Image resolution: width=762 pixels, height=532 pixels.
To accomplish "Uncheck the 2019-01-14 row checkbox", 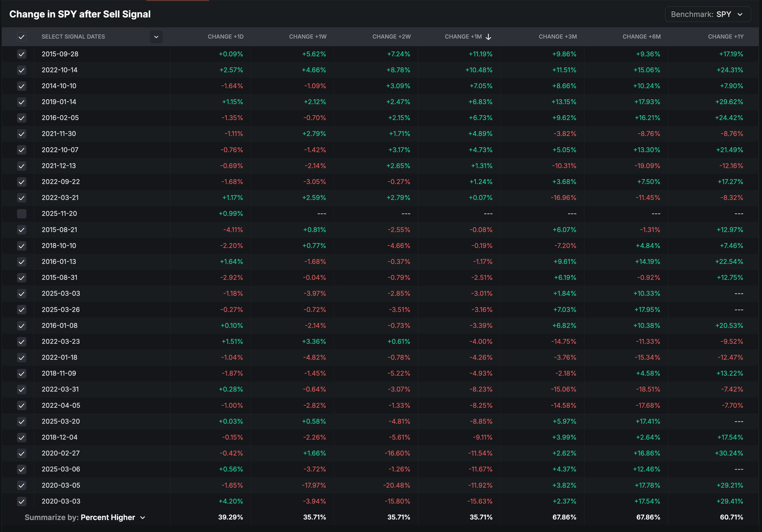I will (22, 102).
